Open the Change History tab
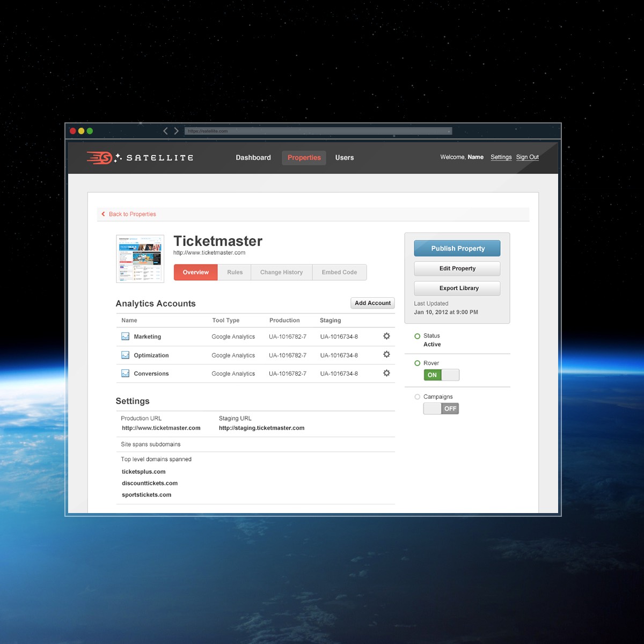Viewport: 644px width, 644px height. (x=281, y=273)
